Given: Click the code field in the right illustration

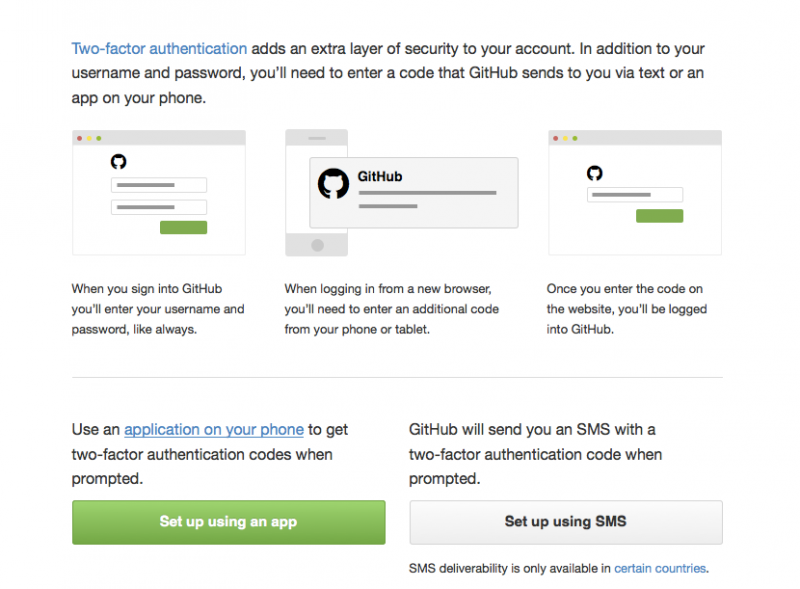Looking at the screenshot, I should [x=635, y=195].
